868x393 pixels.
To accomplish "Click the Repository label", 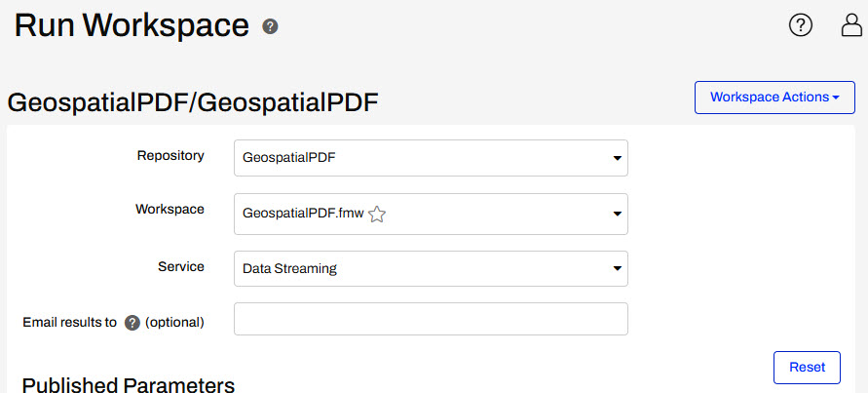I will coord(170,156).
